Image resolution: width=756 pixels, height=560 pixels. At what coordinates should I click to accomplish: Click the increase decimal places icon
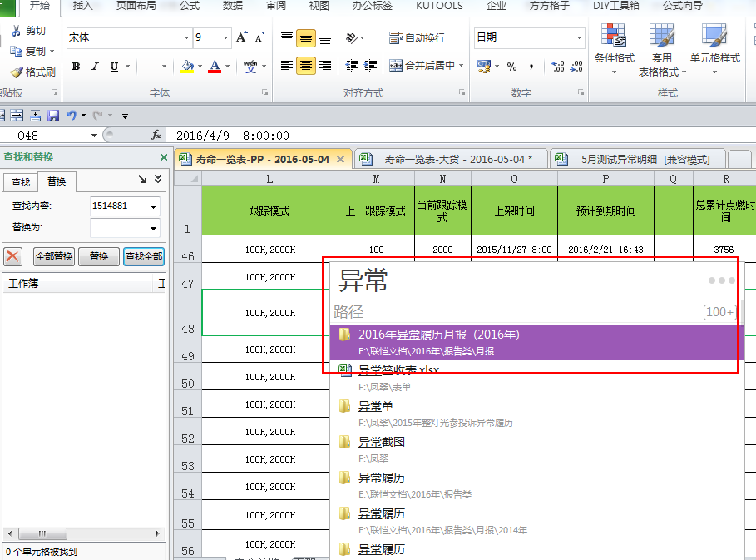click(558, 66)
